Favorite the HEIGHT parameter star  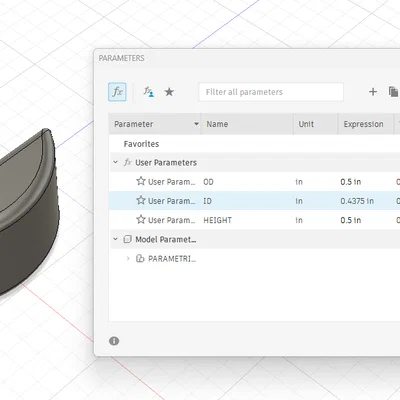coord(141,220)
